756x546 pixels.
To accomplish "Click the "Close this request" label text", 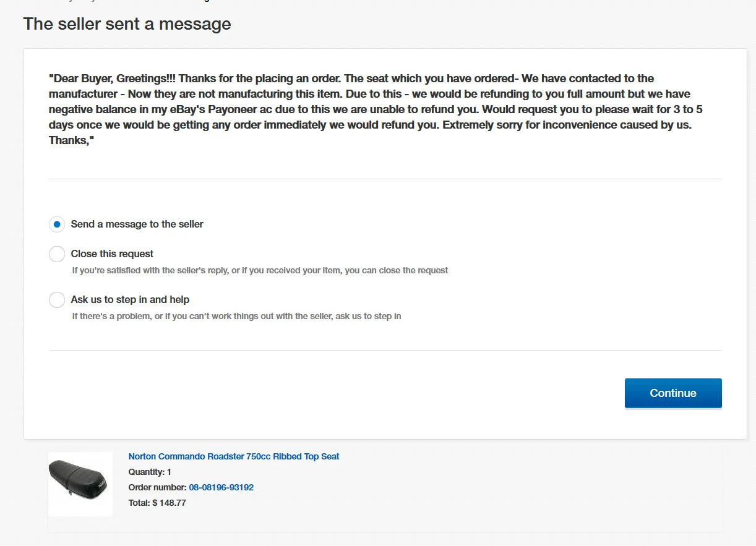I will pyautogui.click(x=112, y=254).
